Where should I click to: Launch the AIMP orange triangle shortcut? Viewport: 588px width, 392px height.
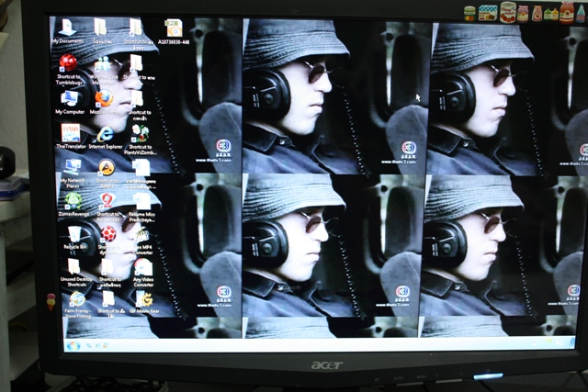[x=107, y=174]
